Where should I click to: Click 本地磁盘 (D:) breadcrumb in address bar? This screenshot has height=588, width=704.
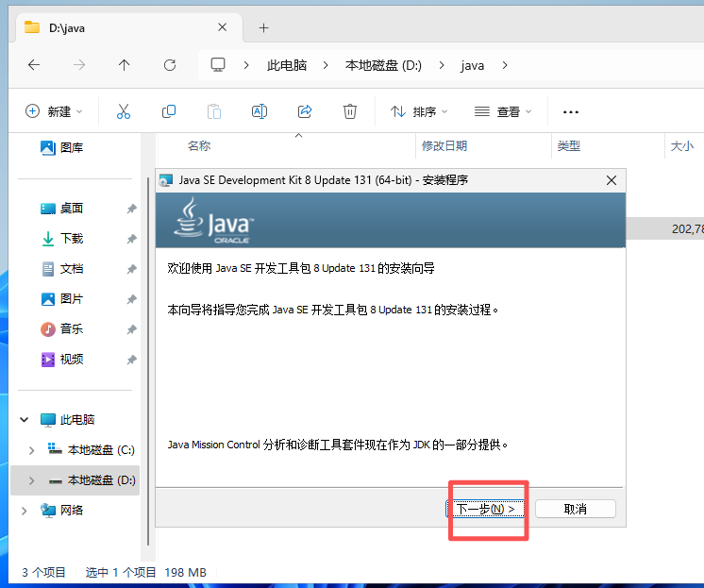tap(383, 65)
